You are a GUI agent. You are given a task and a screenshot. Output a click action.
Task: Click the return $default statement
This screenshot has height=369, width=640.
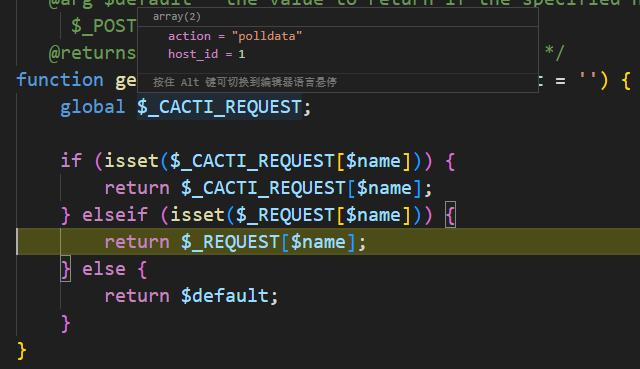click(191, 296)
